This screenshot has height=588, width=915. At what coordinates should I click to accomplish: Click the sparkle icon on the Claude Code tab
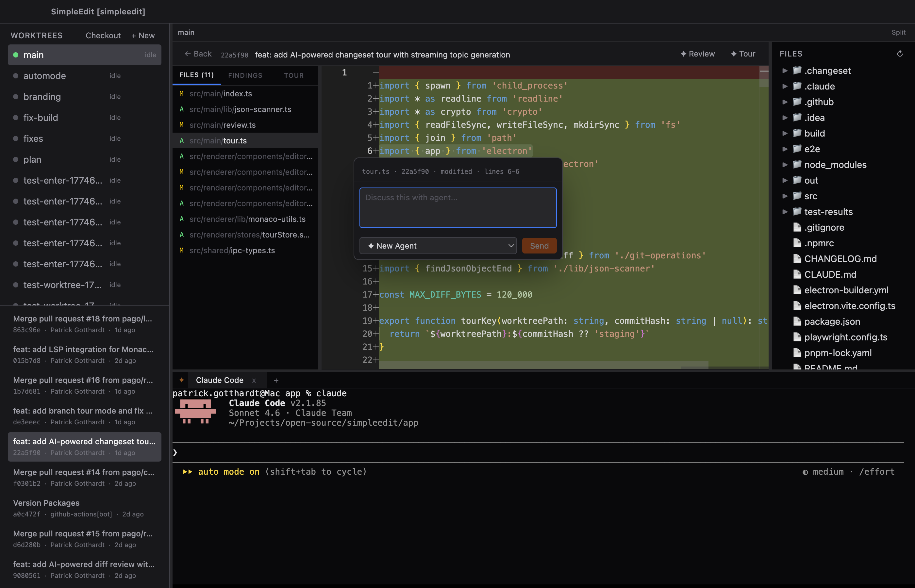point(181,380)
